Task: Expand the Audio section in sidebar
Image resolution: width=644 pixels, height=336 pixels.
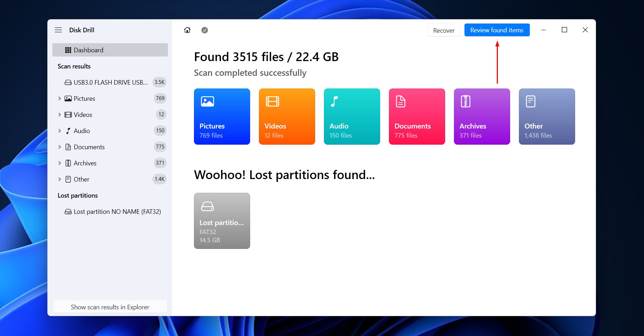Action: point(59,131)
